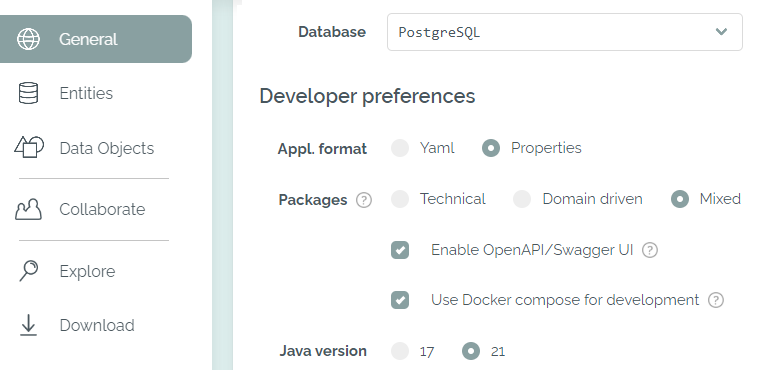Select Java version 17

click(400, 351)
